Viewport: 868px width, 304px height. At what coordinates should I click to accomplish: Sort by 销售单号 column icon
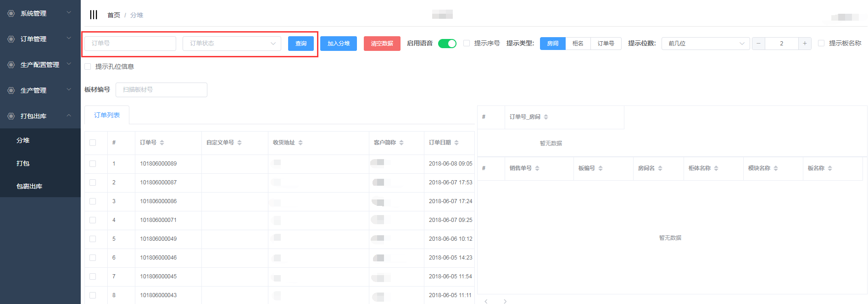click(x=537, y=168)
